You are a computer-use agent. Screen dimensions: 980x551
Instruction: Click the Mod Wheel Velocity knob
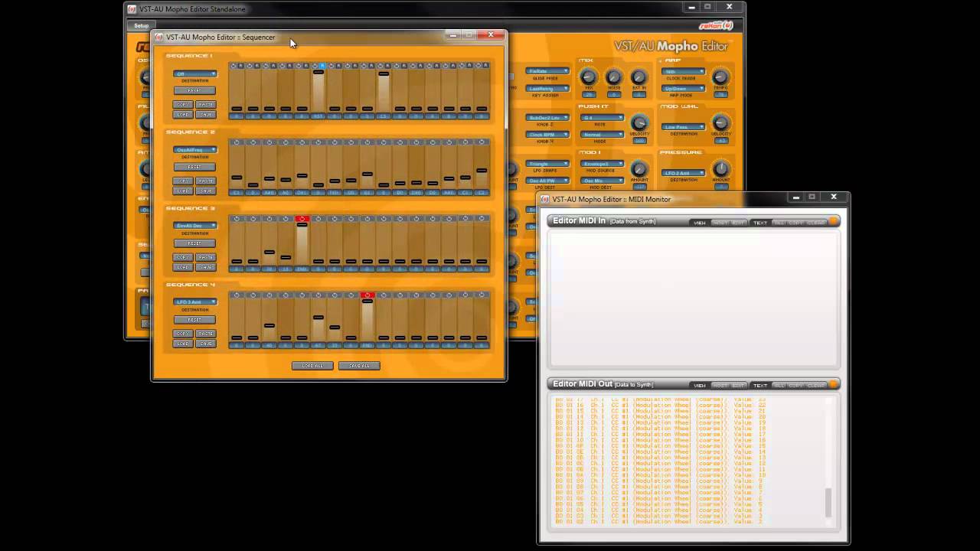[720, 122]
